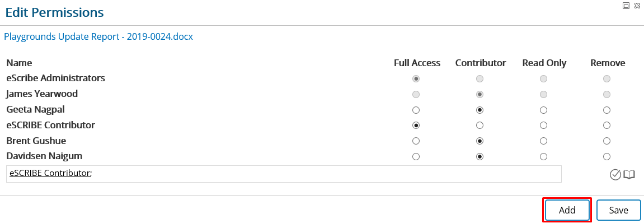This screenshot has width=644, height=223.
Task: Click the Add button
Action: pos(567,210)
